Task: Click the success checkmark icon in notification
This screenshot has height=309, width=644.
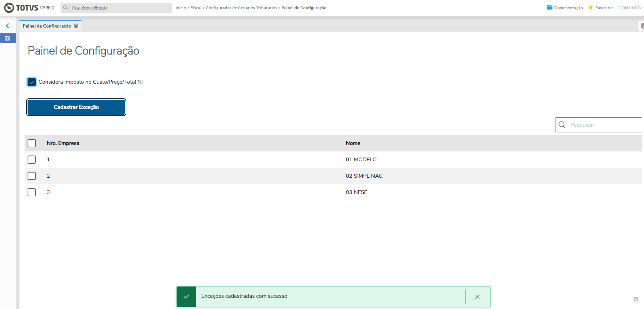Action: point(186,296)
